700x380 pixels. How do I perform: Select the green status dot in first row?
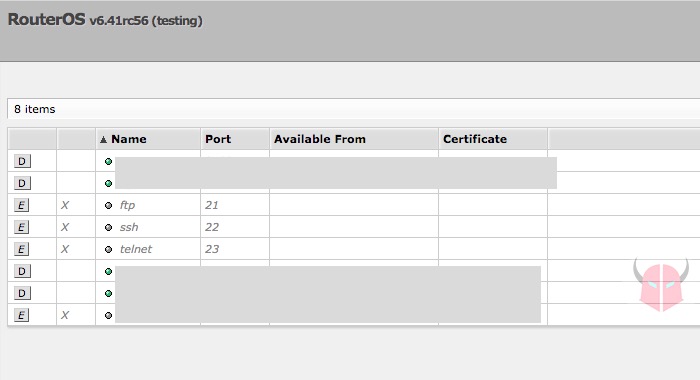[108, 162]
